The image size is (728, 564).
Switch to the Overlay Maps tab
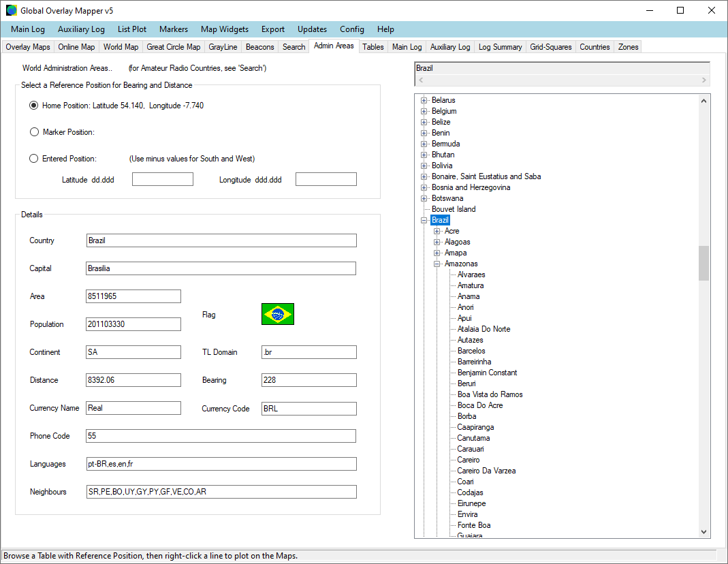(x=28, y=47)
